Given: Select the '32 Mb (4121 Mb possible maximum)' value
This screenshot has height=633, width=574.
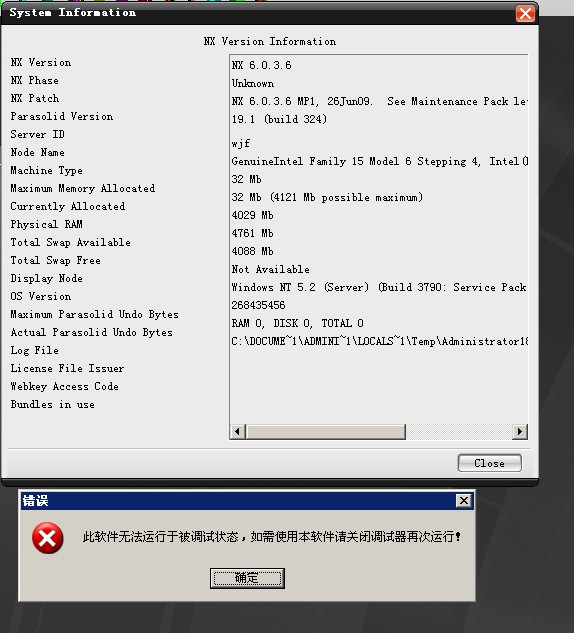Looking at the screenshot, I should (x=327, y=197).
